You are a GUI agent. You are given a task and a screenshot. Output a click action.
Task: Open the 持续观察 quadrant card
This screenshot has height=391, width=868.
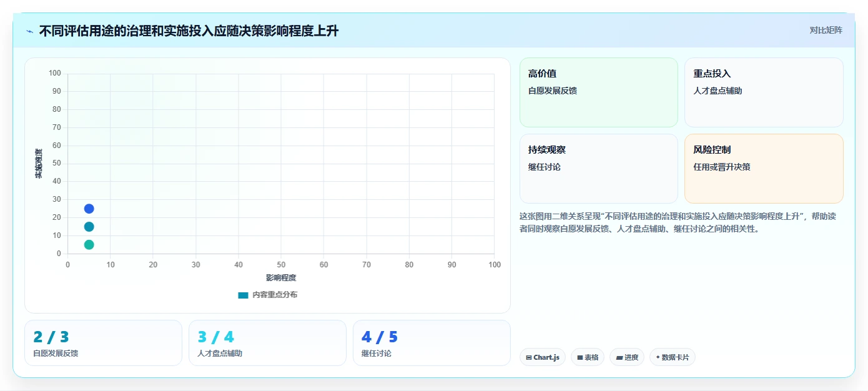point(598,169)
